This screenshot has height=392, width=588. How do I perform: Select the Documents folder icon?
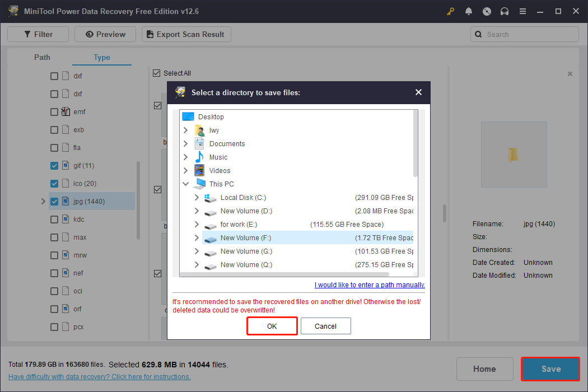tap(199, 144)
